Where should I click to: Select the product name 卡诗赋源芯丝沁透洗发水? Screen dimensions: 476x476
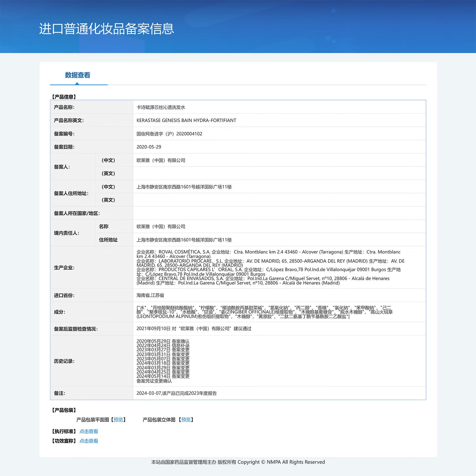pyautogui.click(x=161, y=107)
